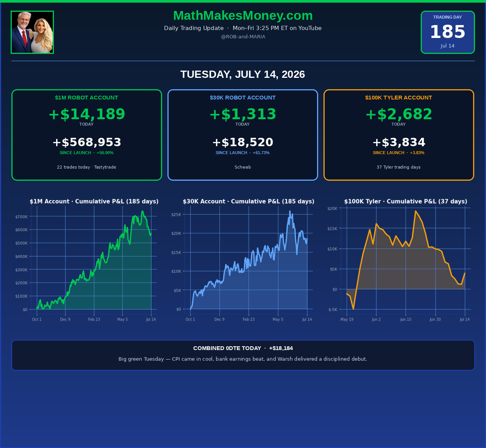Click the 22 trades today Tastytrade note
Image resolution: width=486 pixels, height=448 pixels.
[x=87, y=167]
